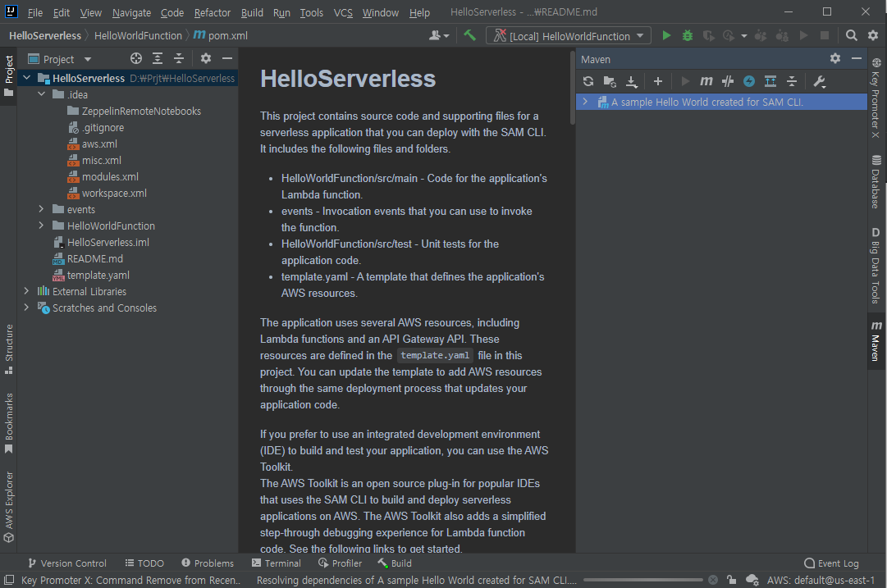Toggle Big Data Tools side tab
887x588 pixels.
point(876,265)
